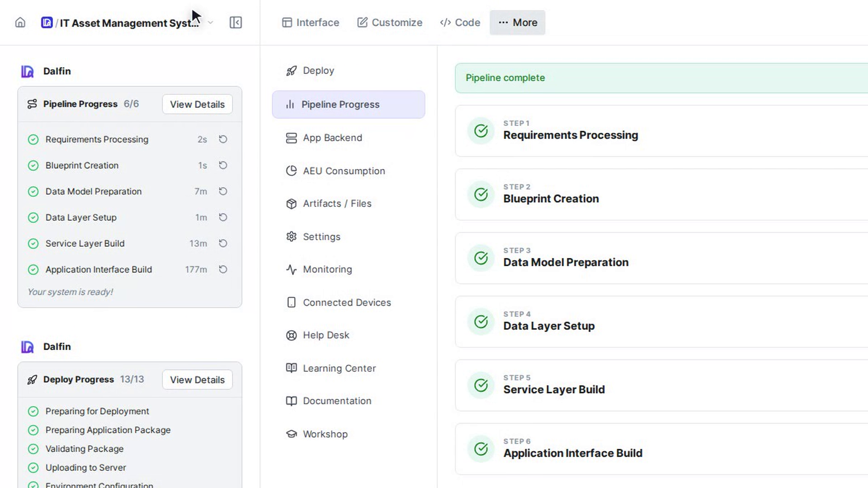
Task: Expand the IT Asset Management project dropdown
Action: pos(210,23)
